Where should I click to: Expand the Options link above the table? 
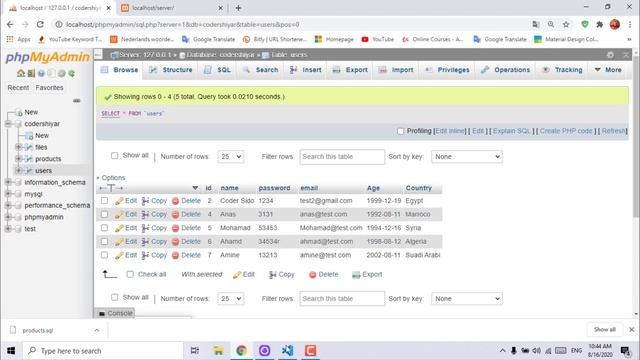point(113,178)
